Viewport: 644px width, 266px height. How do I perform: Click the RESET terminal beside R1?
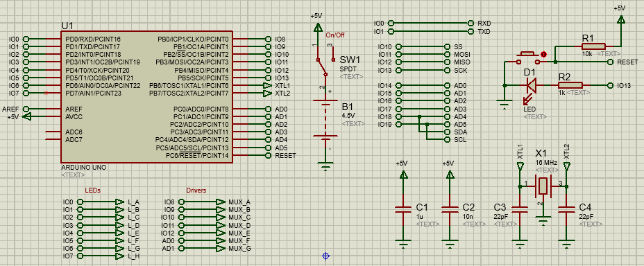pyautogui.click(x=627, y=62)
